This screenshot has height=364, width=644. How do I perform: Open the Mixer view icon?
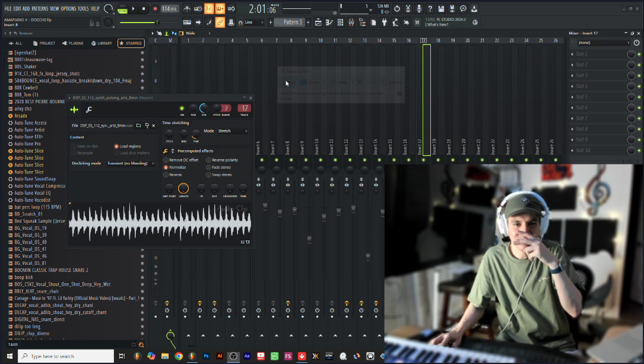[351, 23]
